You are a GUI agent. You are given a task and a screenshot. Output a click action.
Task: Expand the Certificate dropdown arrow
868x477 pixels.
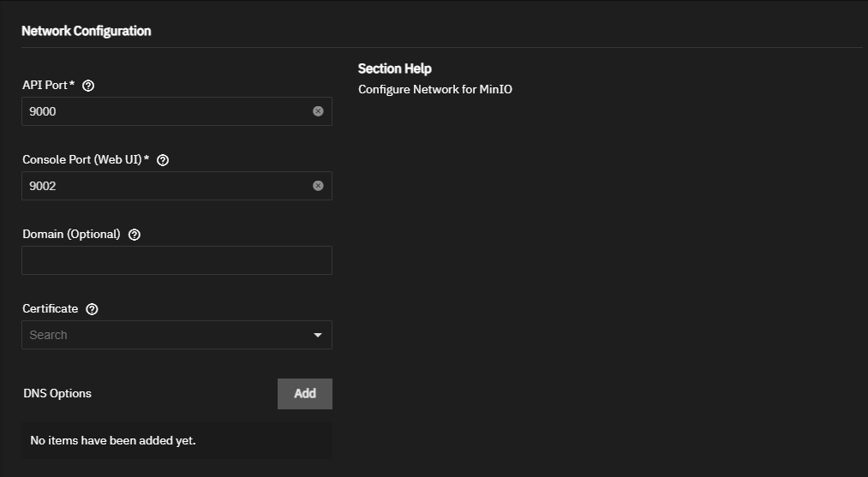[318, 335]
